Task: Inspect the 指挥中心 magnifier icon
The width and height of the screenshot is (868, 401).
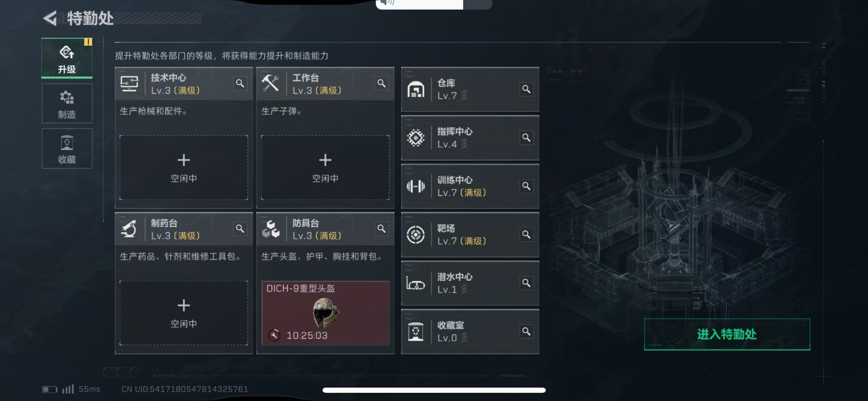Action: coord(526,137)
